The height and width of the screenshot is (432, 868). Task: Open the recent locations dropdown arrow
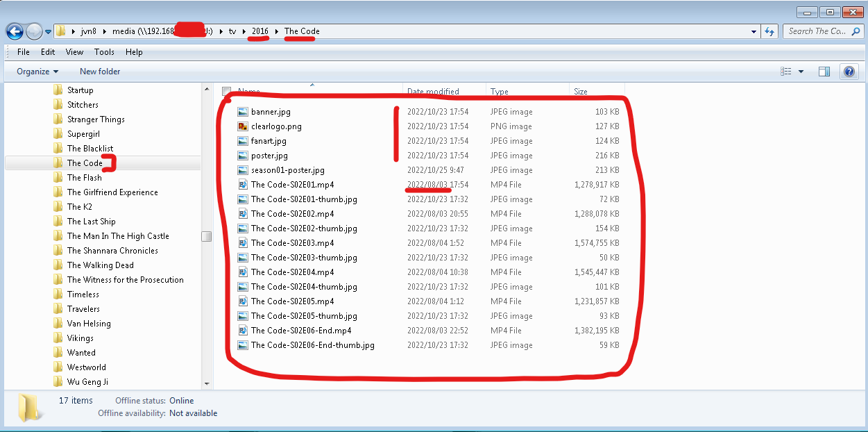point(48,32)
